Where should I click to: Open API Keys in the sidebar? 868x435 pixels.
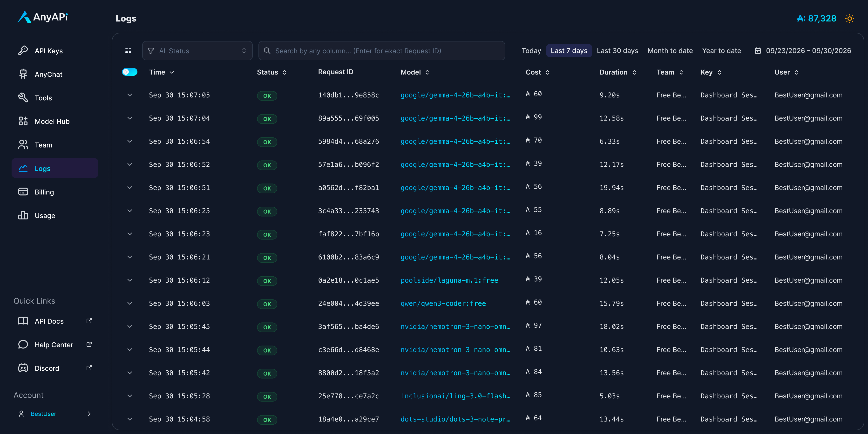pos(55,51)
